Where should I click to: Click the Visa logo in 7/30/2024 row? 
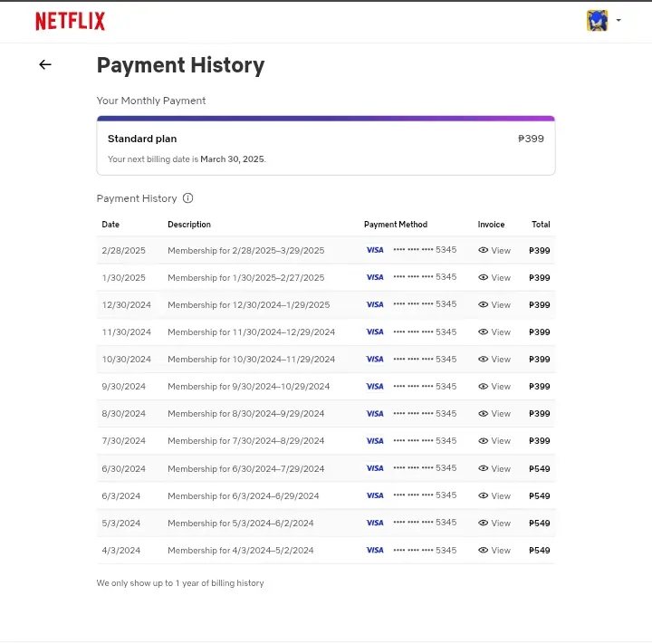click(375, 441)
